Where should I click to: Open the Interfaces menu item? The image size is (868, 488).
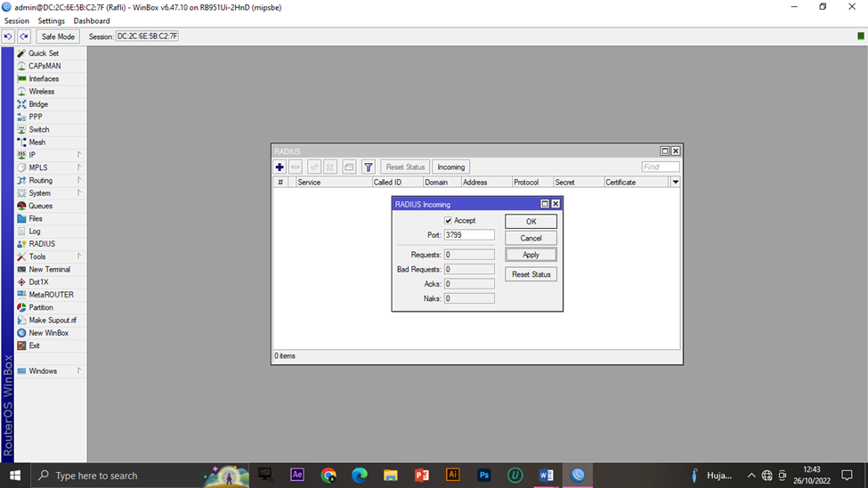click(x=50, y=78)
